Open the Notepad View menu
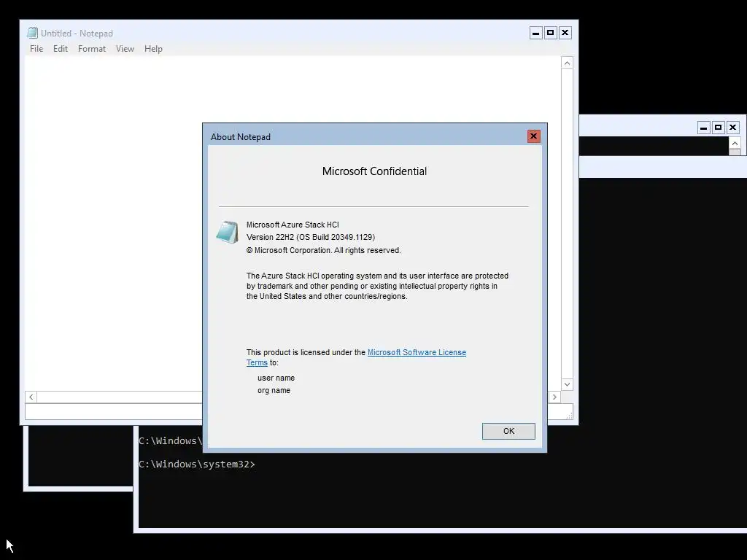 (x=125, y=49)
